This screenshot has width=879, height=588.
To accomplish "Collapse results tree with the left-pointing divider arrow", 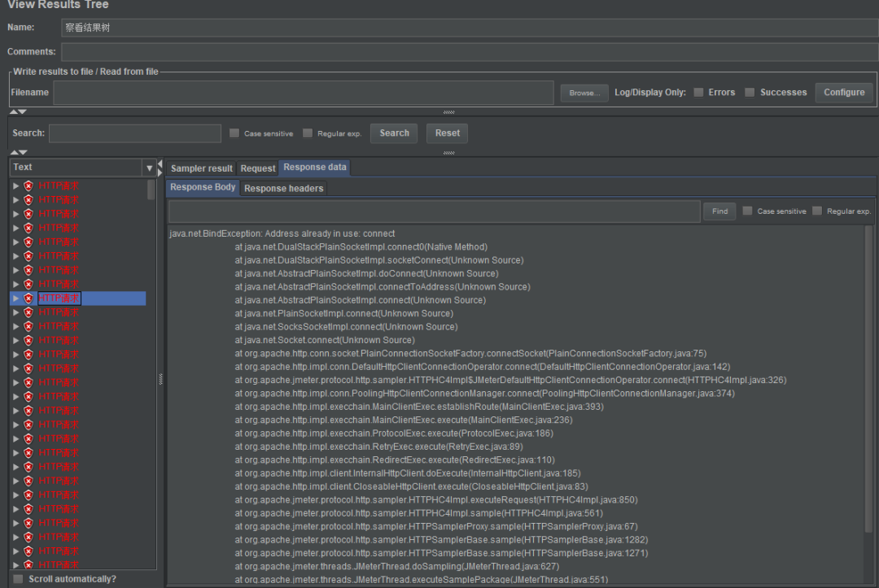I will [160, 164].
